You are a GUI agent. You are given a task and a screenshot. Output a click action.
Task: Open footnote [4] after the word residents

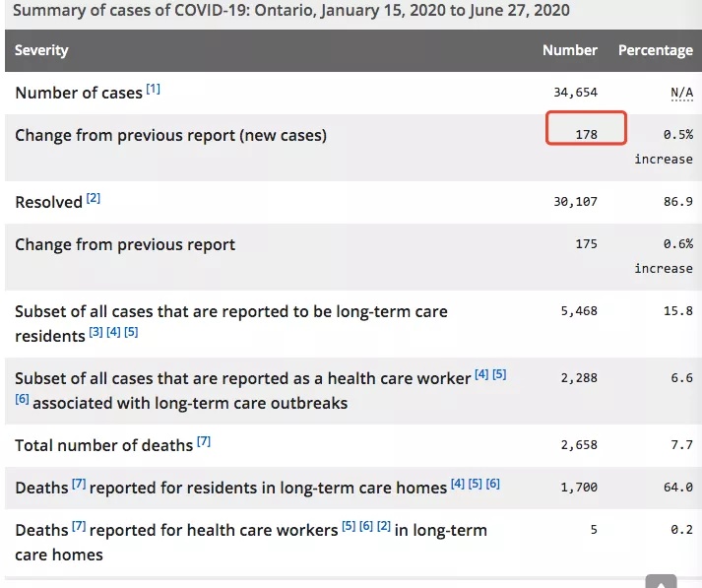(x=113, y=332)
